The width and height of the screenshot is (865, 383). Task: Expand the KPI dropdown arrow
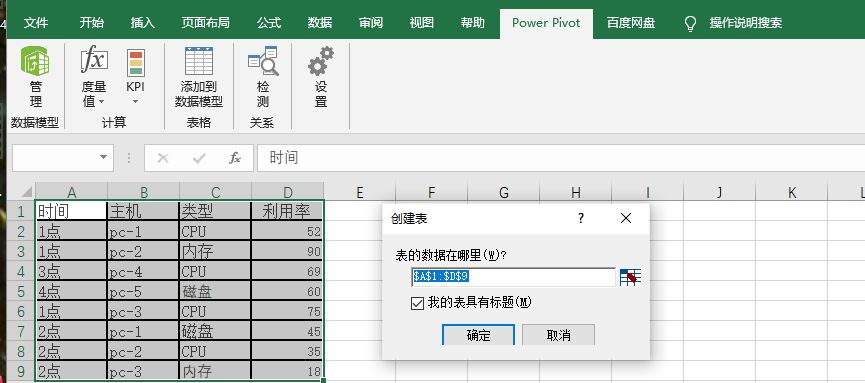tap(136, 102)
